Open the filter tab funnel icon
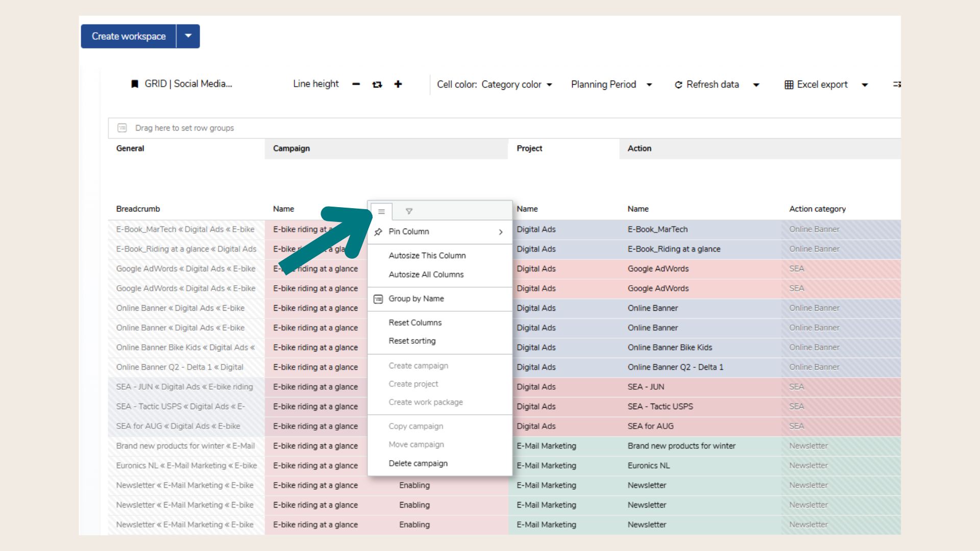Image resolution: width=980 pixels, height=551 pixels. pyautogui.click(x=409, y=211)
